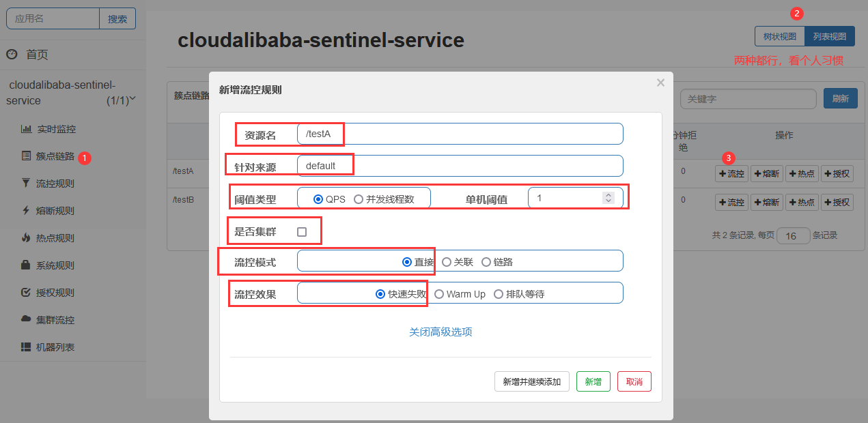Open 簇点链路 menu item

click(55, 156)
